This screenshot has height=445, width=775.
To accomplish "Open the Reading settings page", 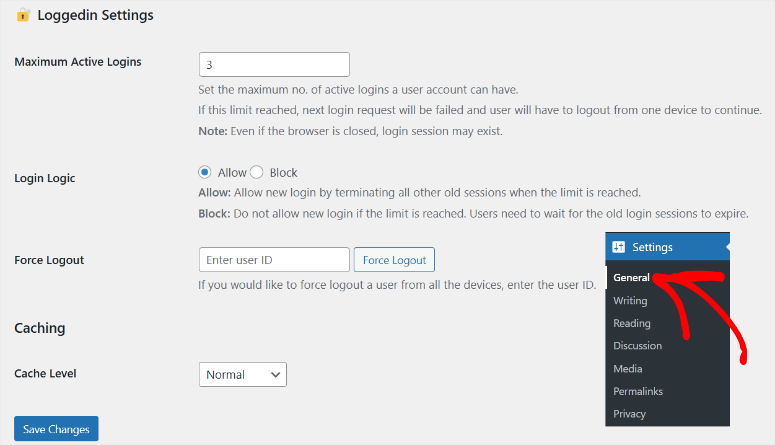I will click(x=632, y=323).
